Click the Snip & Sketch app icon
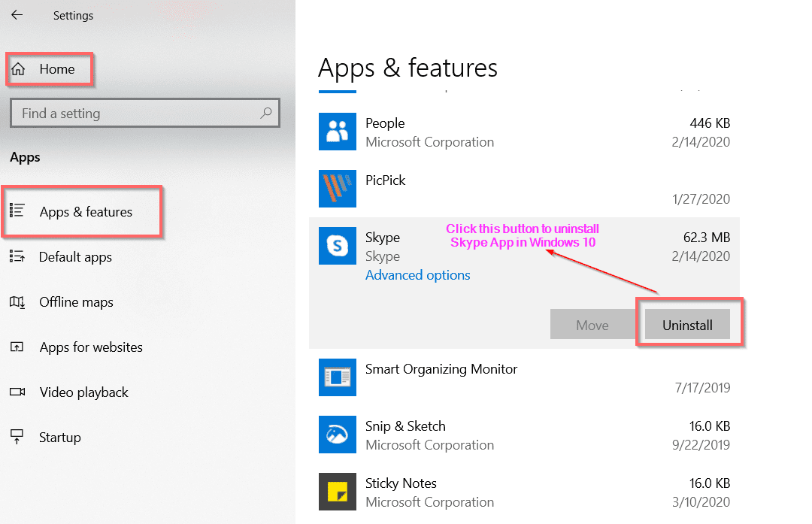 click(x=338, y=435)
